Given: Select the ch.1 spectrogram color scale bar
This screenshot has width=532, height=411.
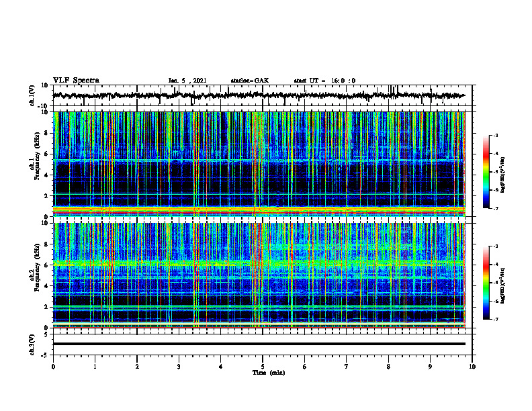Looking at the screenshot, I should click(x=486, y=172).
